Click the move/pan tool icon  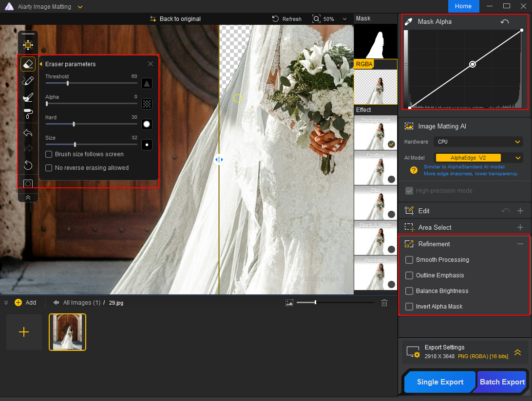click(x=28, y=45)
